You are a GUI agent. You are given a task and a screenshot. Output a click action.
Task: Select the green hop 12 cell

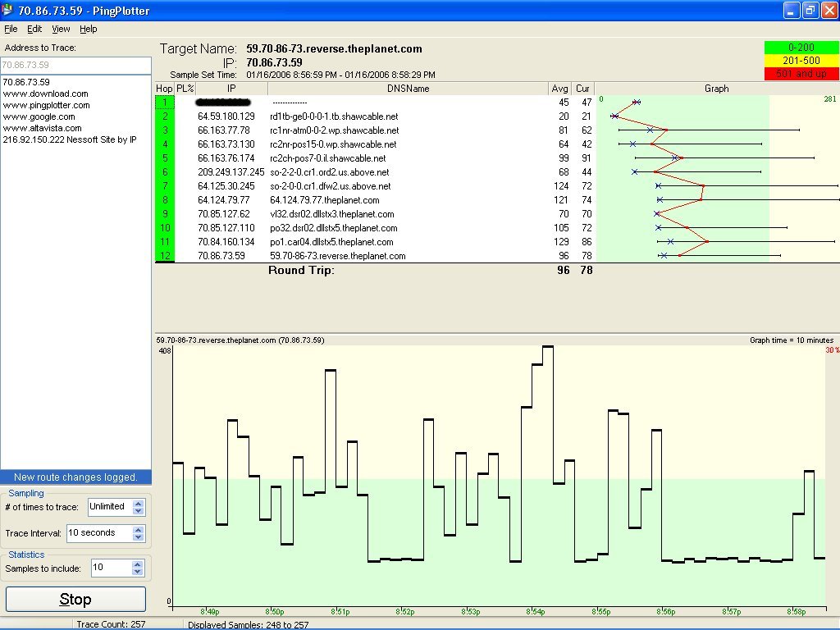coord(165,256)
